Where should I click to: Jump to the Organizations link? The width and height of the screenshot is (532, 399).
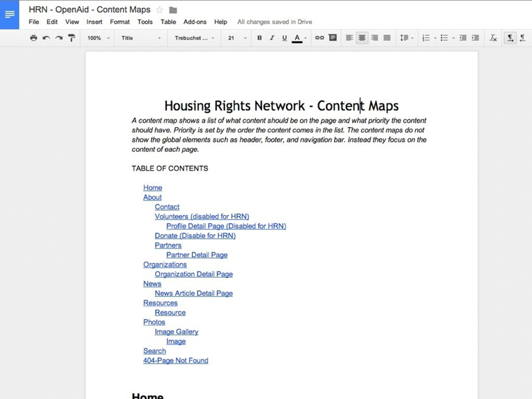tap(165, 264)
